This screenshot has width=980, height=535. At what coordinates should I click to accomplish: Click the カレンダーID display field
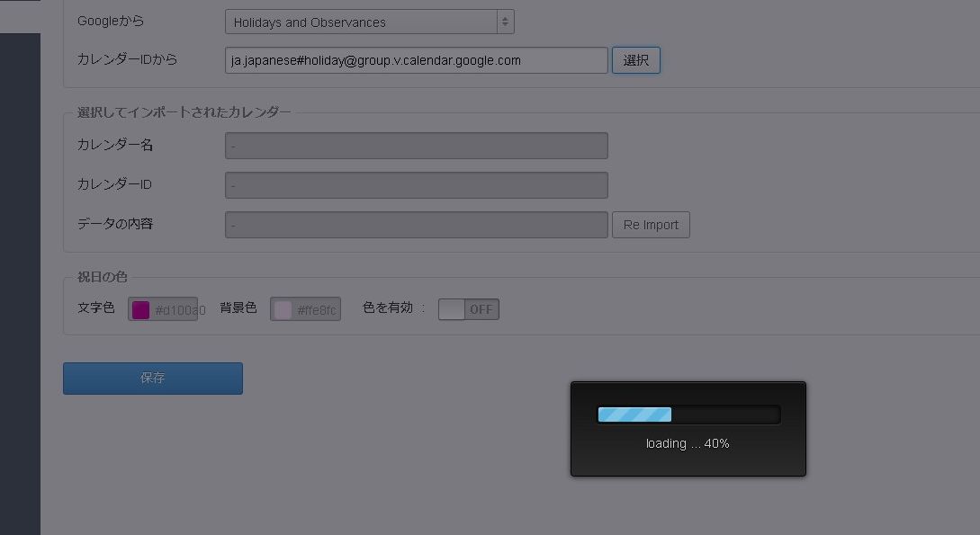point(416,184)
